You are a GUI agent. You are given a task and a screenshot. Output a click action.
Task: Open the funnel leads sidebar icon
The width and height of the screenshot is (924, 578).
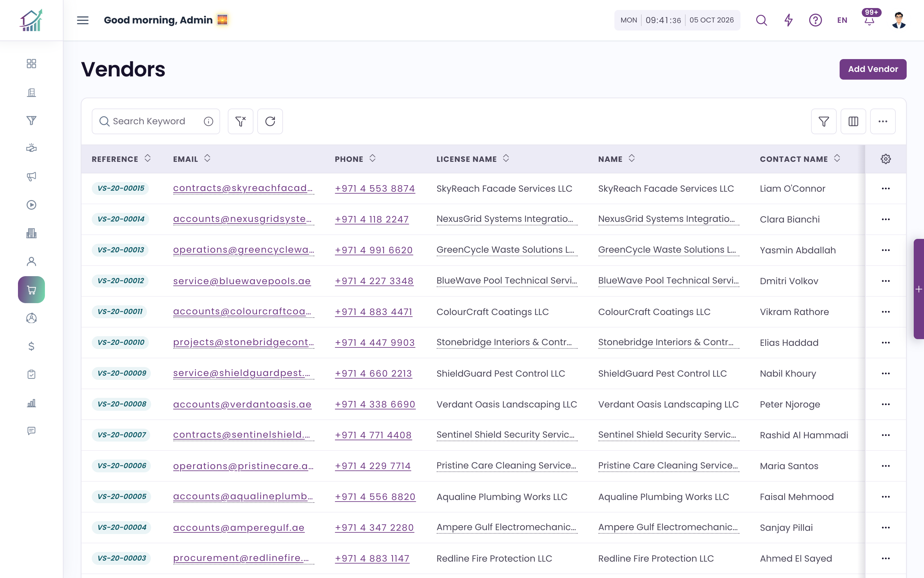31,120
